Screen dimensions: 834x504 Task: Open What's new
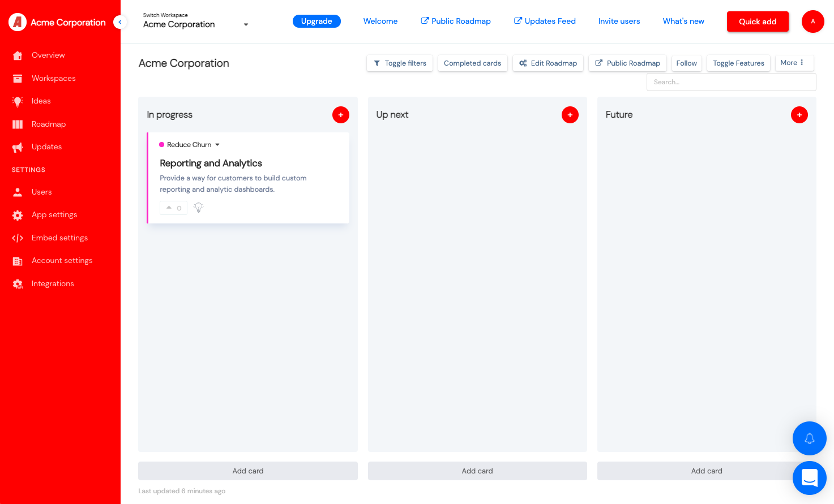point(683,21)
